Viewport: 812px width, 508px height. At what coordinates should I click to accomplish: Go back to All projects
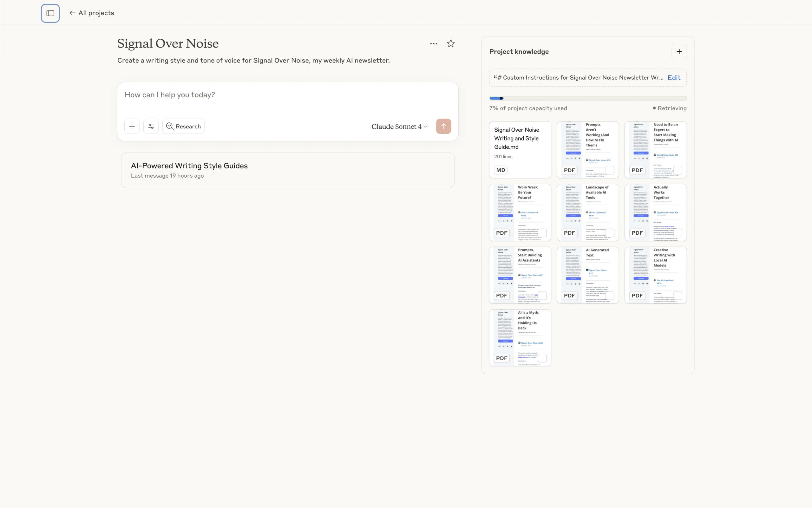[x=92, y=13]
